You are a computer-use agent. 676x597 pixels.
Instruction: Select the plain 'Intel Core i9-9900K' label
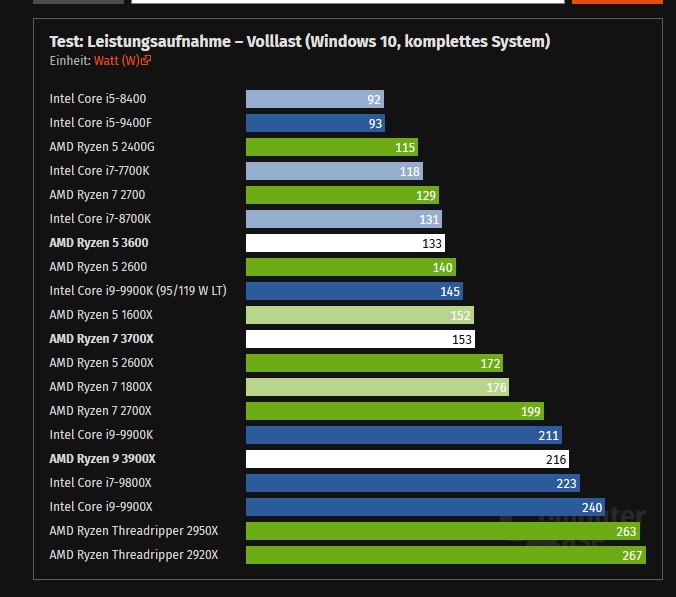click(101, 435)
